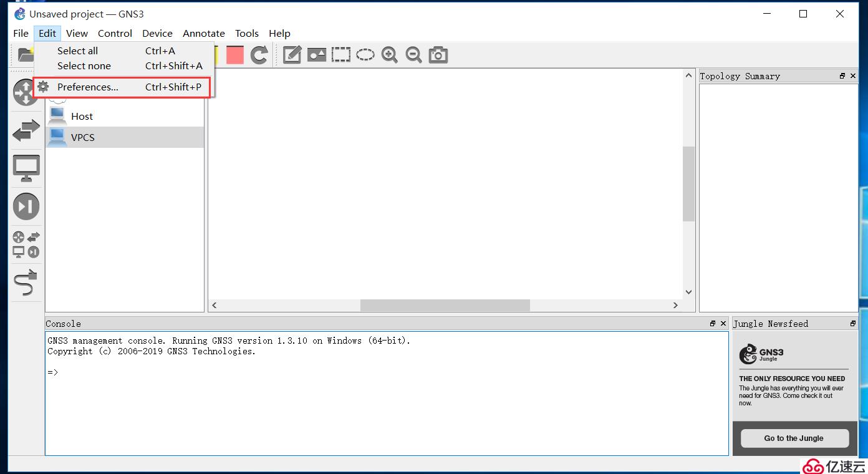Click workspace horizontal scrollbar thumb
The height and width of the screenshot is (474, 868).
(x=445, y=305)
